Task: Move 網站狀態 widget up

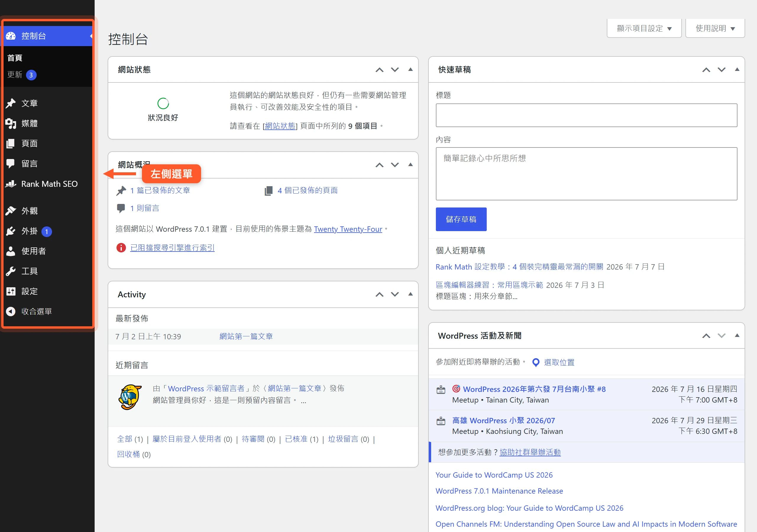Action: pyautogui.click(x=379, y=69)
